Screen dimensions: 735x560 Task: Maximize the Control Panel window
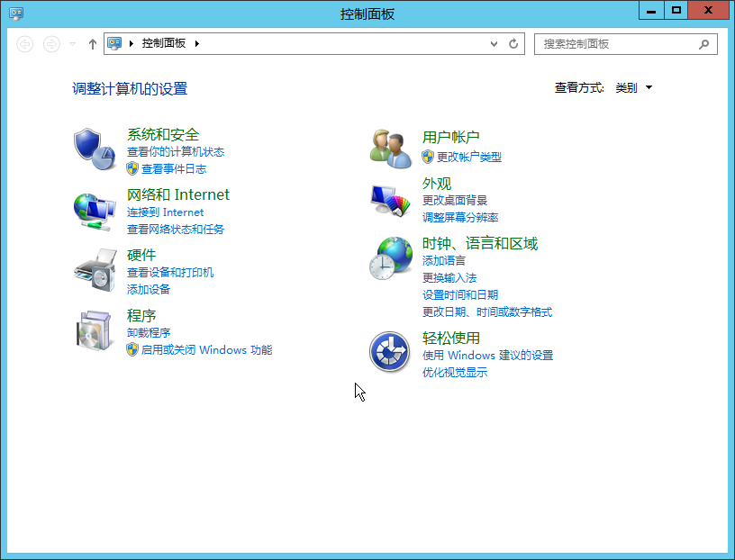pyautogui.click(x=676, y=10)
